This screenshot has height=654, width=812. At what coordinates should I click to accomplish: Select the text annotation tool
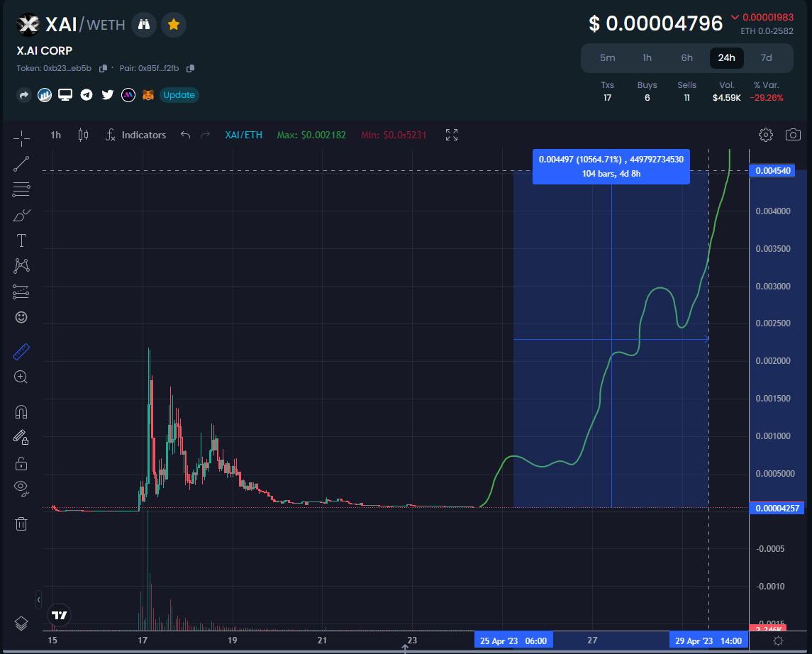21,240
